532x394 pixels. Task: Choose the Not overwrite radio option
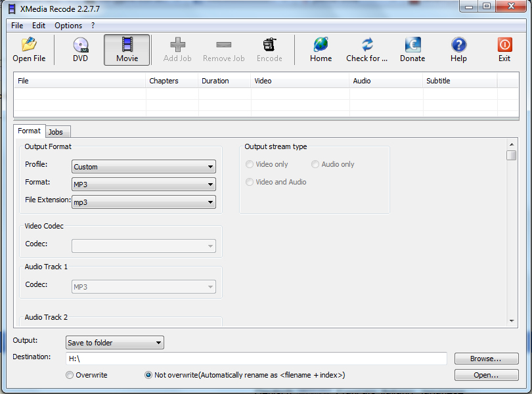[148, 375]
